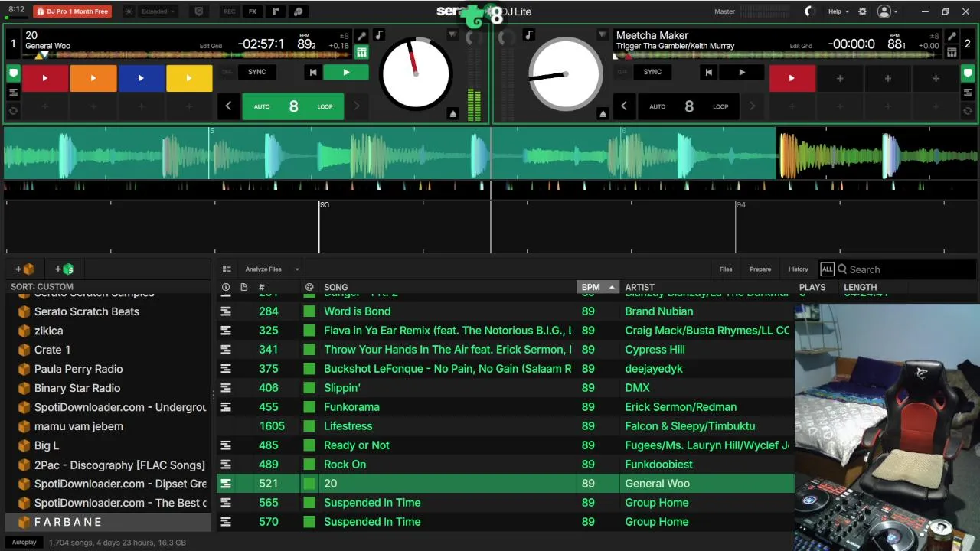
Task: Toggle the FX panel
Action: coord(253,11)
